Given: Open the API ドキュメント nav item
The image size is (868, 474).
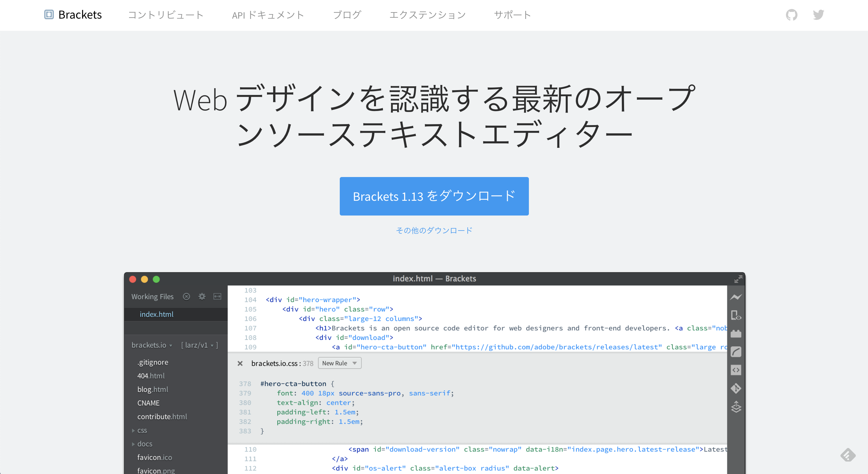Looking at the screenshot, I should [x=268, y=15].
